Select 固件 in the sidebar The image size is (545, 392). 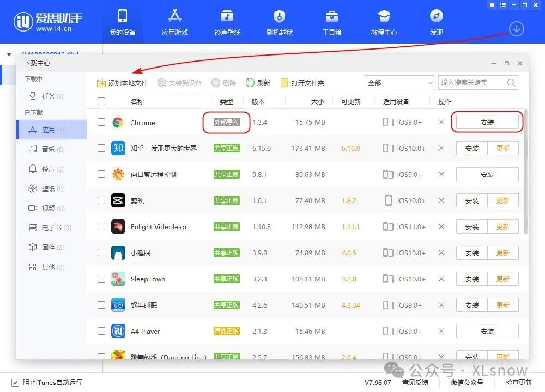[x=51, y=248]
